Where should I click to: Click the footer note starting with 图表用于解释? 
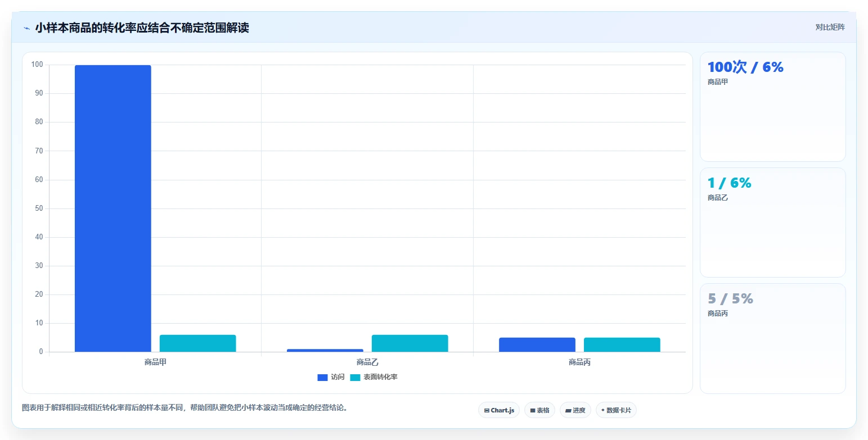[x=185, y=408]
